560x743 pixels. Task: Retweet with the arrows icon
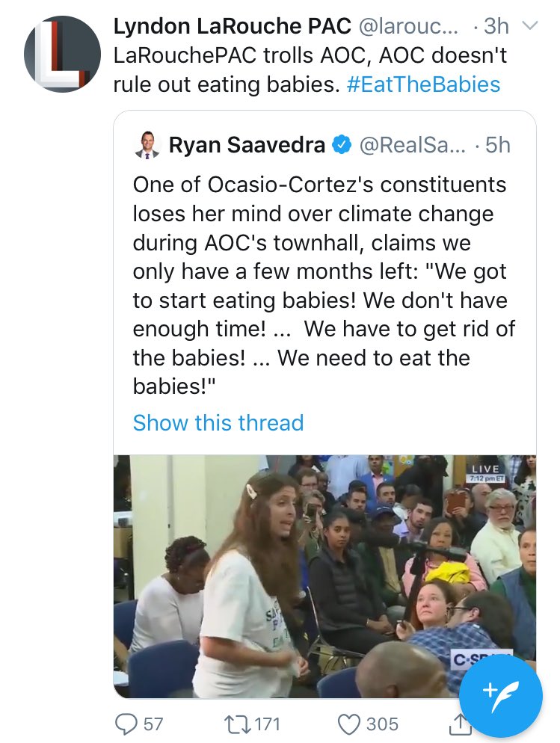pos(240,724)
